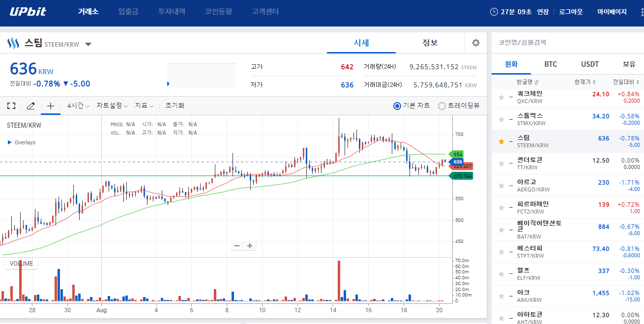Select 쿼크체인 QKC/KRW row
This screenshot has width=644, height=324.
tap(568, 97)
